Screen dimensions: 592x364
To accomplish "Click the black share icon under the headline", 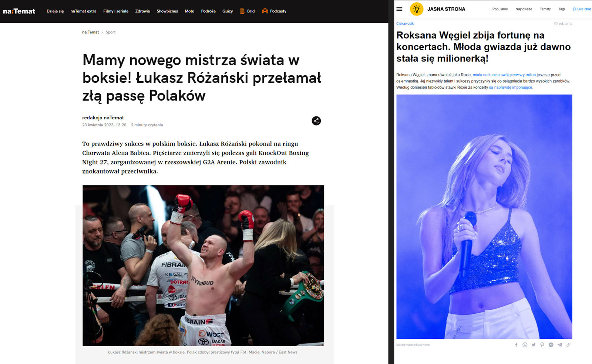I will tap(316, 121).
